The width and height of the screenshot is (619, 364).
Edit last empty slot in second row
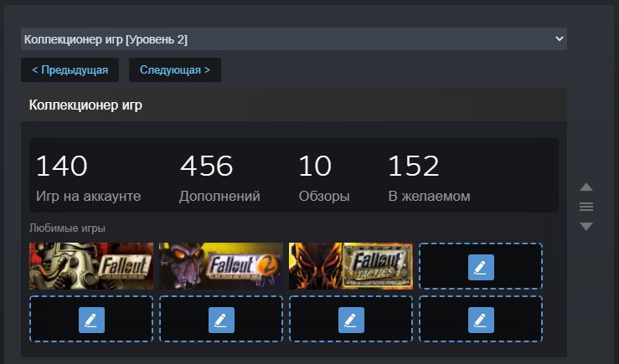[481, 319]
